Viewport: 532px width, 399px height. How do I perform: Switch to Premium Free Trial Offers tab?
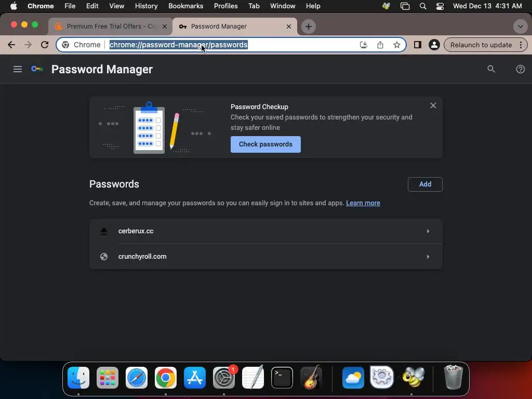(110, 26)
